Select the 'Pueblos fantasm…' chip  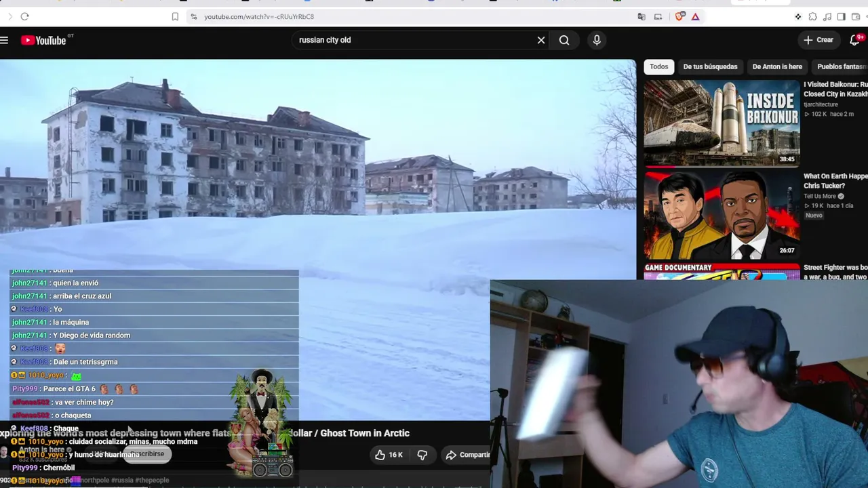pos(842,66)
